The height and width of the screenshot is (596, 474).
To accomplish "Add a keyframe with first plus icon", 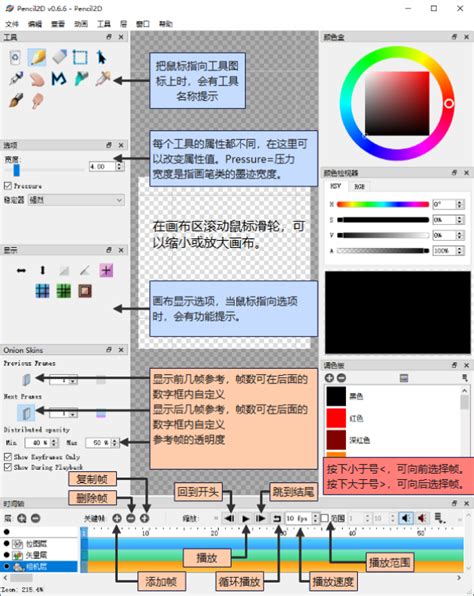I will click(117, 518).
